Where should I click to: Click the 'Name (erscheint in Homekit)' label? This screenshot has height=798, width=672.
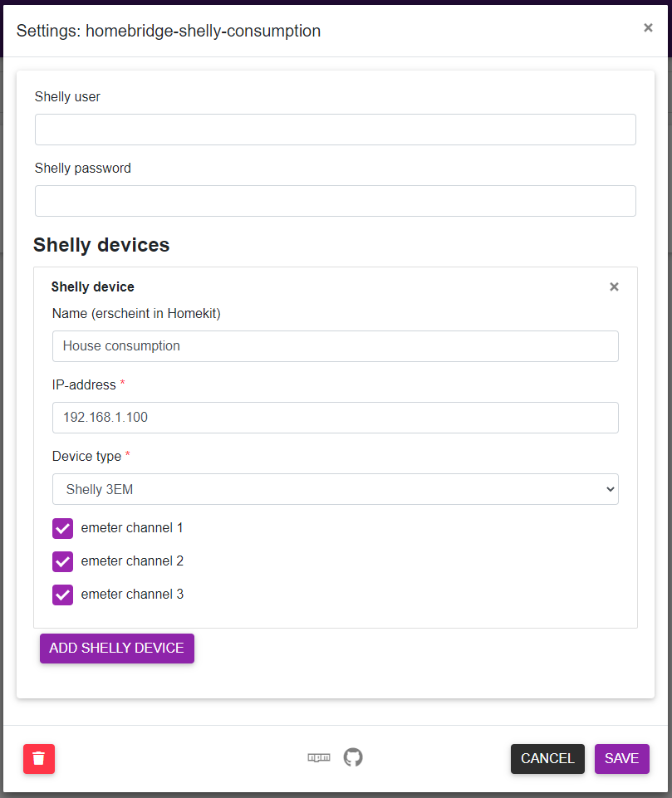[x=136, y=314]
